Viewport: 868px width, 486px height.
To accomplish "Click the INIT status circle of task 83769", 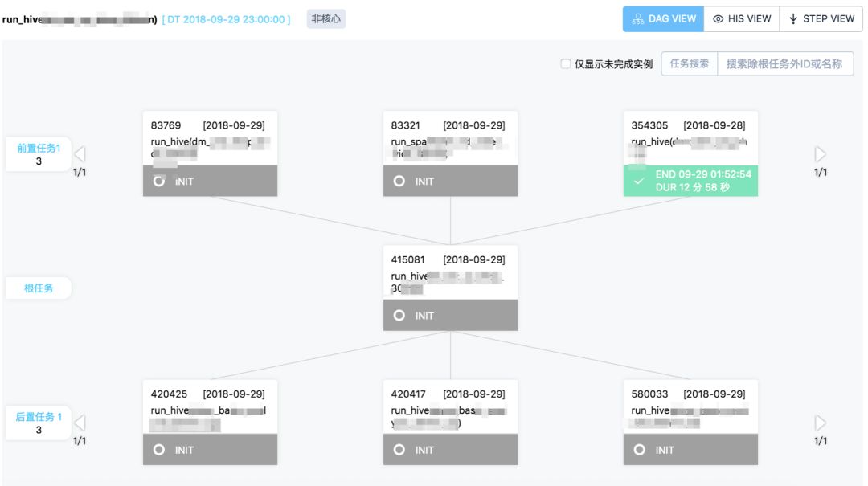I will 159,181.
